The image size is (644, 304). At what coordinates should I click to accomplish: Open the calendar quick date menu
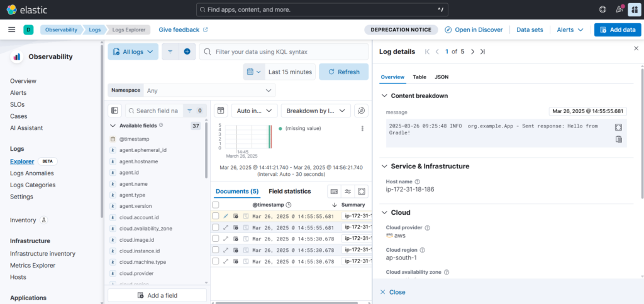point(254,72)
